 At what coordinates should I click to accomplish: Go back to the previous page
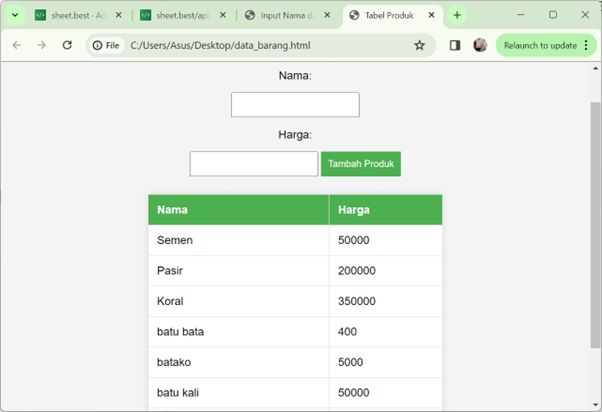coord(16,45)
